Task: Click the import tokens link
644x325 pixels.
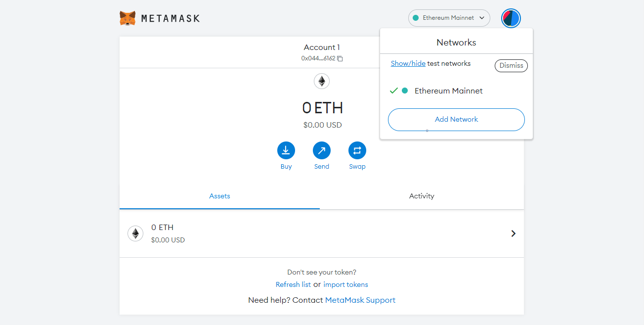Action: click(x=345, y=284)
